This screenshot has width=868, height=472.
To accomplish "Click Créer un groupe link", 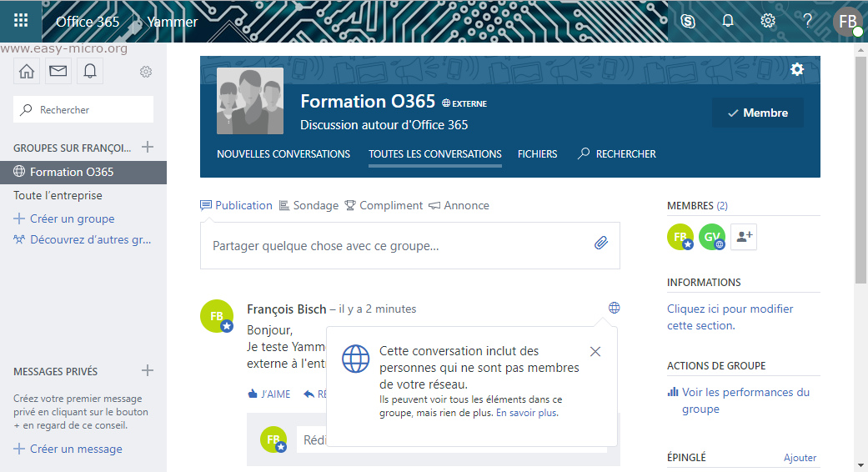I will pyautogui.click(x=64, y=218).
